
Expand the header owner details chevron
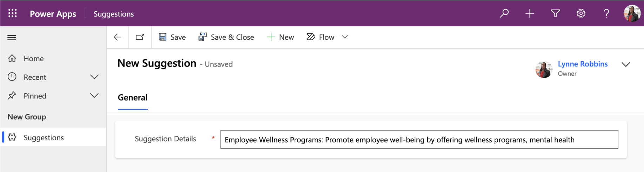click(x=626, y=64)
